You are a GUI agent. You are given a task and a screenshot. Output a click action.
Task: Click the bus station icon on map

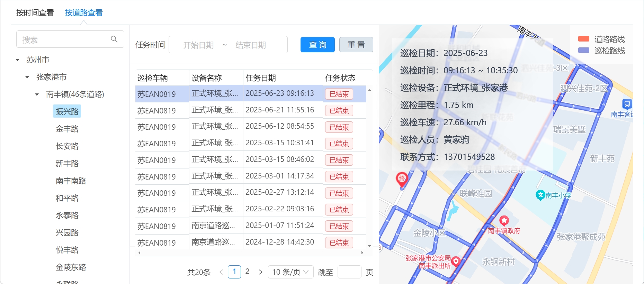click(627, 104)
